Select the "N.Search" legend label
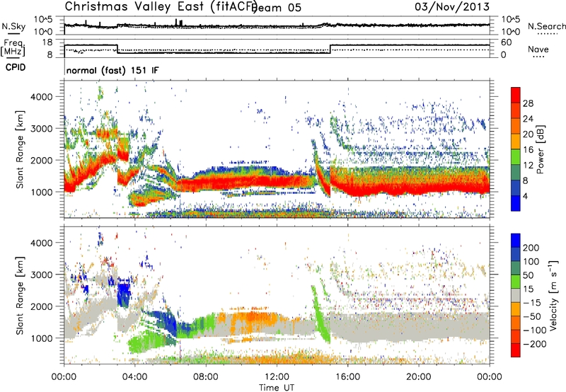The width and height of the screenshot is (566, 392). click(546, 26)
